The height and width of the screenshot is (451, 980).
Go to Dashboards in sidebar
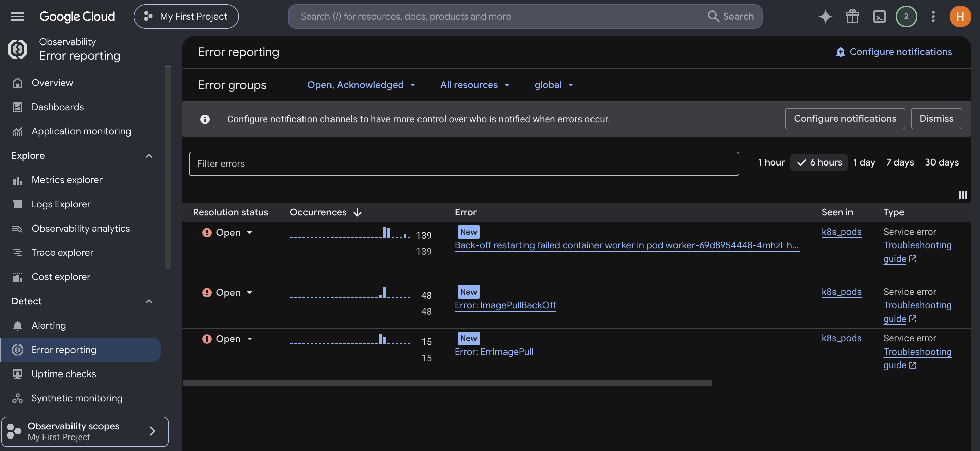[x=57, y=107]
